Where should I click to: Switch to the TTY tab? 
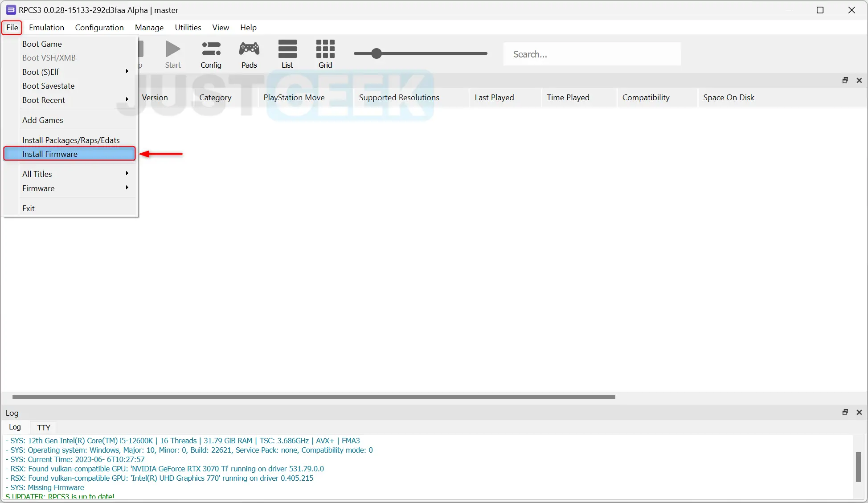tap(44, 427)
